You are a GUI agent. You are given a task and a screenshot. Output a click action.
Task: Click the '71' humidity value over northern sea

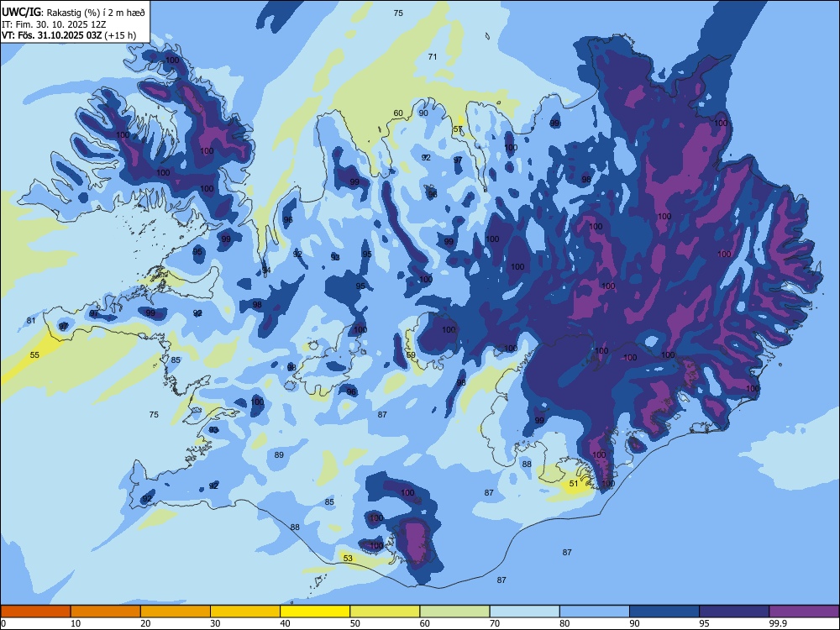[433, 56]
